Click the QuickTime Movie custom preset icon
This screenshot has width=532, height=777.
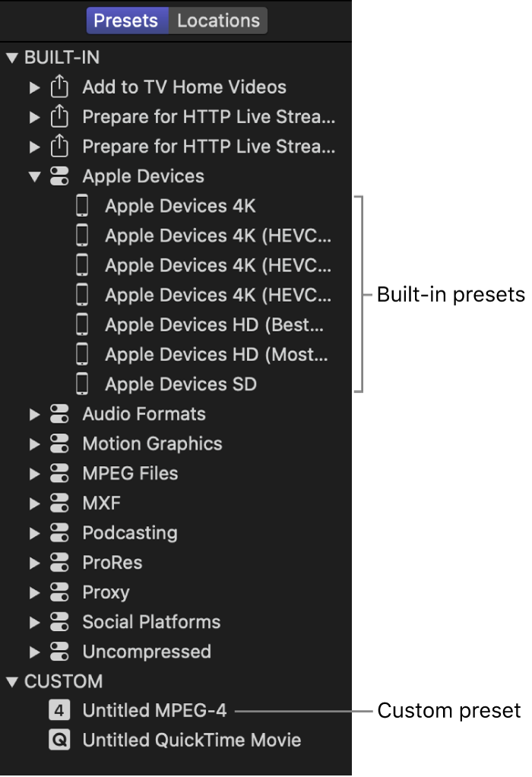59,740
